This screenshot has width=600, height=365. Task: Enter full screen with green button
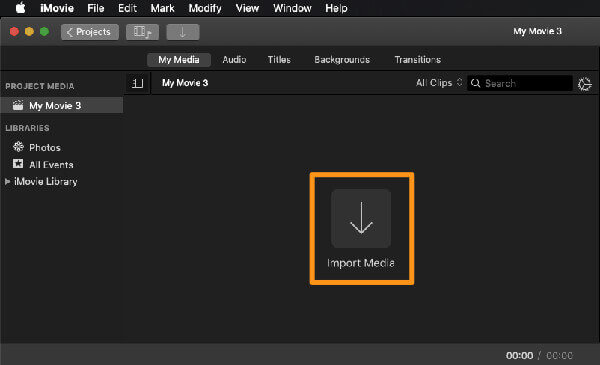44,32
